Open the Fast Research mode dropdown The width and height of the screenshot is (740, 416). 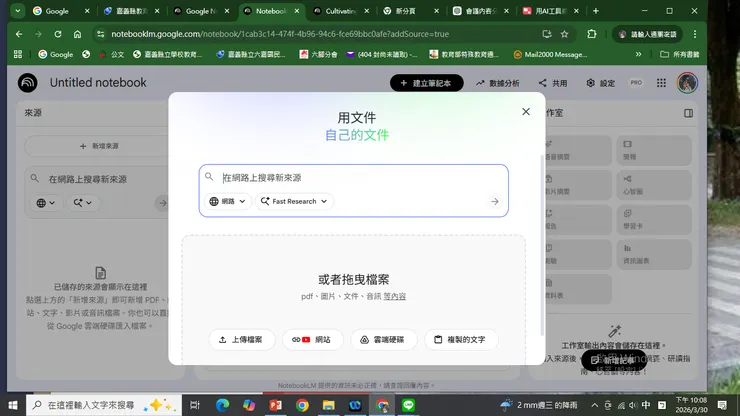click(294, 202)
